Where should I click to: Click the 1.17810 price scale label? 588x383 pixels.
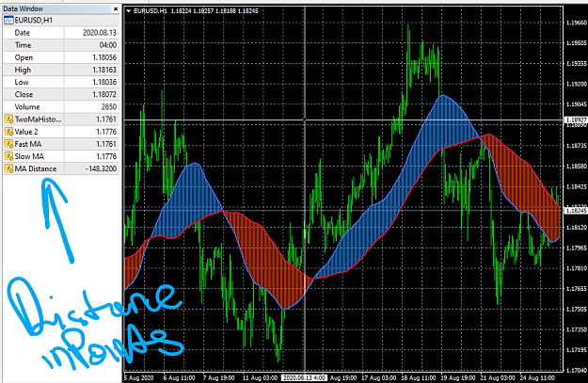pyautogui.click(x=577, y=268)
